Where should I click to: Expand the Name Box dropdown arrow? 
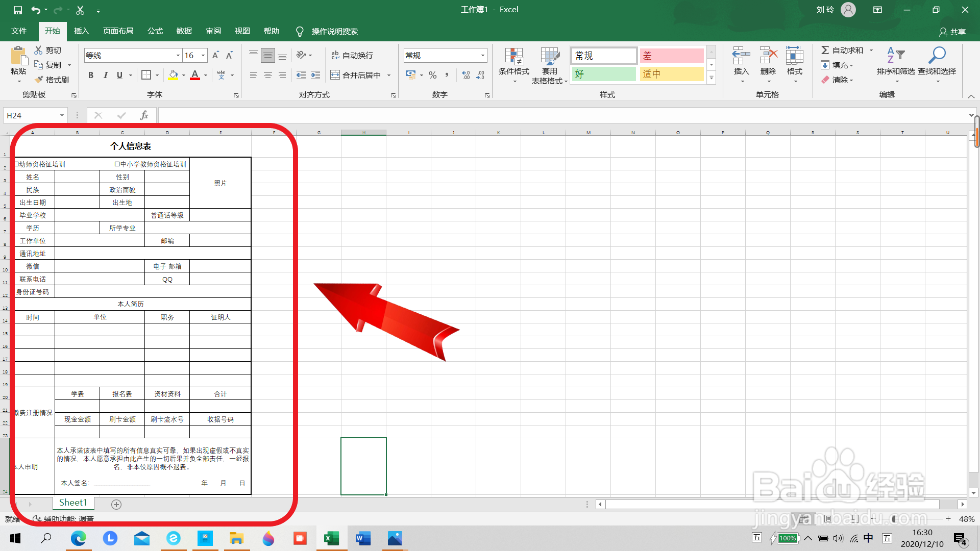(62, 115)
